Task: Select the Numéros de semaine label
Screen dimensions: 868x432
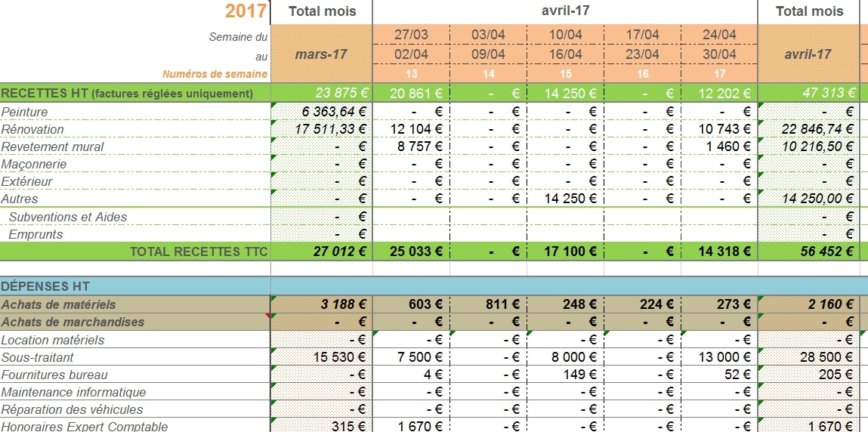Action: (215, 74)
